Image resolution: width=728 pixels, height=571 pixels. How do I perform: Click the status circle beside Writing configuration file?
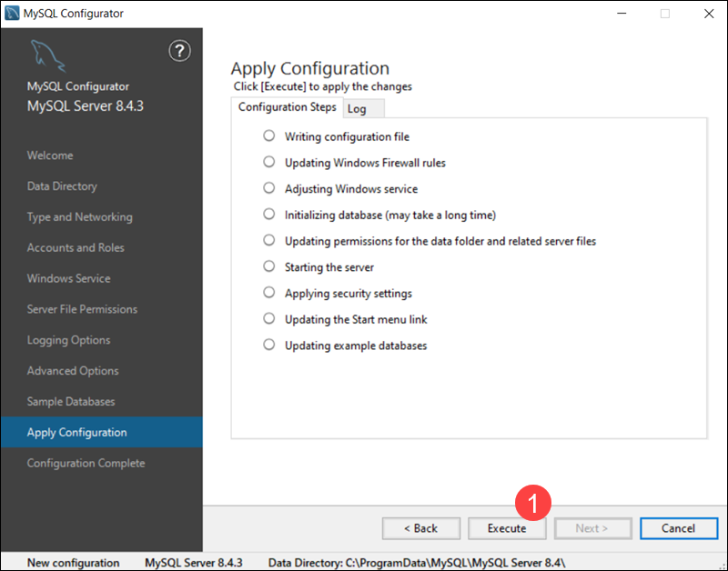click(x=268, y=135)
